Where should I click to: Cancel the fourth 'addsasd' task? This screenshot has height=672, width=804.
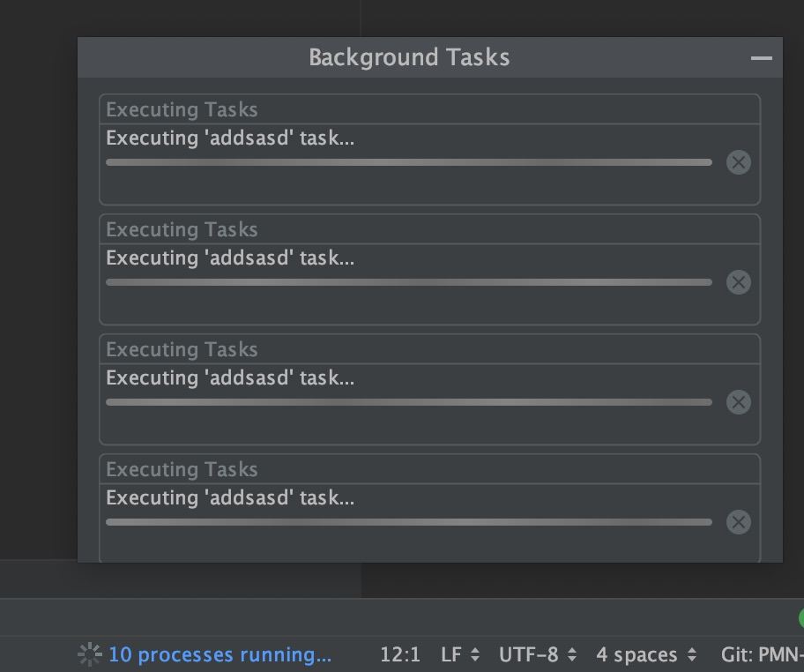pyautogui.click(x=739, y=522)
